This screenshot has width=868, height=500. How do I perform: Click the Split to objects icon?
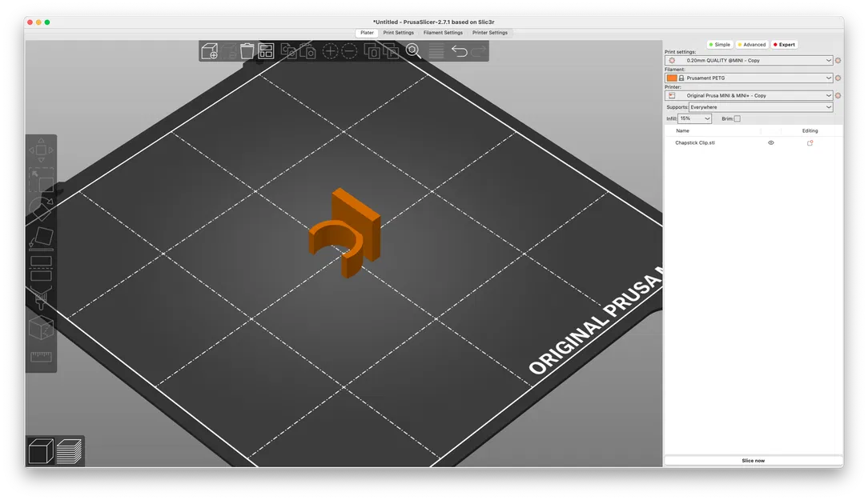[372, 51]
